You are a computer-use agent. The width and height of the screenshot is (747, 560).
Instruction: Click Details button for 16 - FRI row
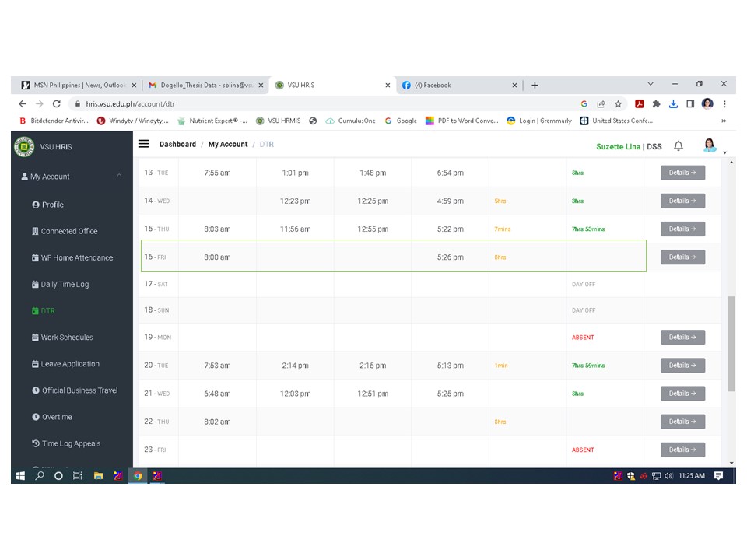(682, 257)
